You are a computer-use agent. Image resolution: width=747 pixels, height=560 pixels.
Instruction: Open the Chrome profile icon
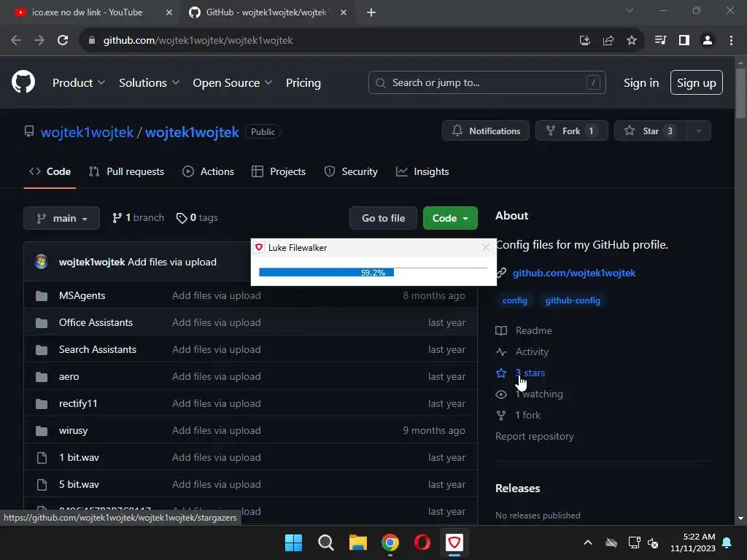click(708, 41)
